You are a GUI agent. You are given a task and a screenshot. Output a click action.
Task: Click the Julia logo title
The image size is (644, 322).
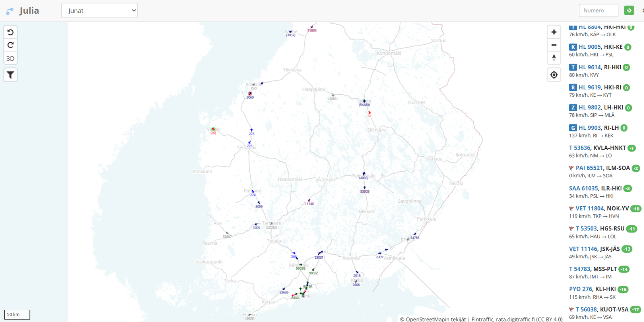click(29, 10)
